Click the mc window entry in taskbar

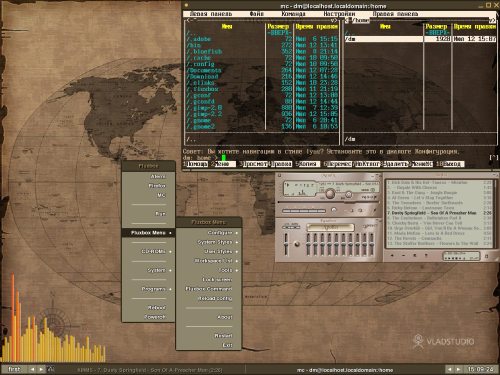(x=345, y=370)
